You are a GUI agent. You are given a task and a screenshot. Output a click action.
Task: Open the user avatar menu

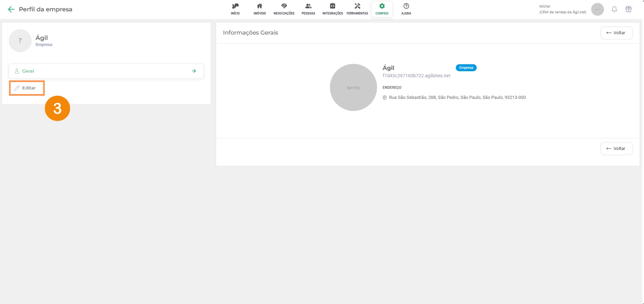pos(597,9)
